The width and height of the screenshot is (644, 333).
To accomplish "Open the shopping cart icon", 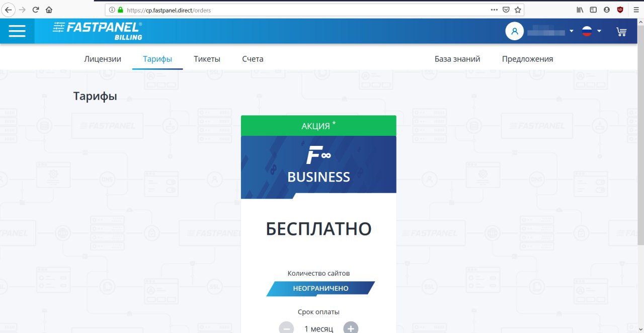I will [x=621, y=31].
